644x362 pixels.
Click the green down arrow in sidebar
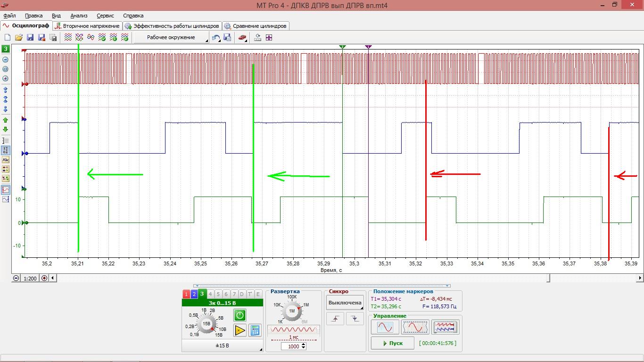[6, 130]
